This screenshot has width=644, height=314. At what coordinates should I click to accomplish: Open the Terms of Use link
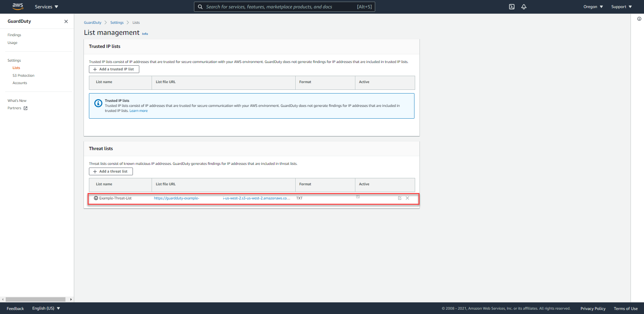626,308
